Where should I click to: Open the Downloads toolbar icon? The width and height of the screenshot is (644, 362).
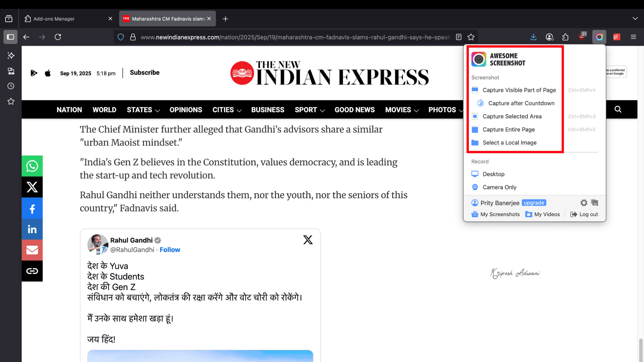click(x=533, y=37)
